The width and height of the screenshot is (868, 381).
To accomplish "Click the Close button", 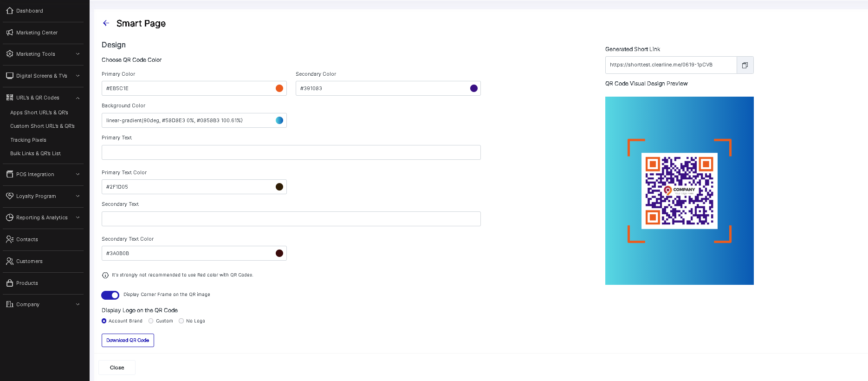I will [x=117, y=368].
